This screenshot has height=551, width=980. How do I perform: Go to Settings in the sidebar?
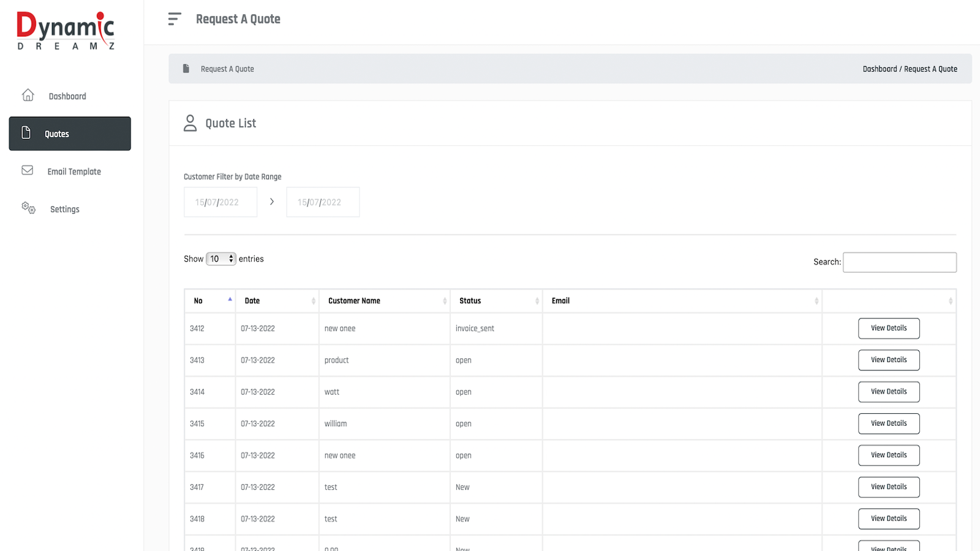pos(64,209)
